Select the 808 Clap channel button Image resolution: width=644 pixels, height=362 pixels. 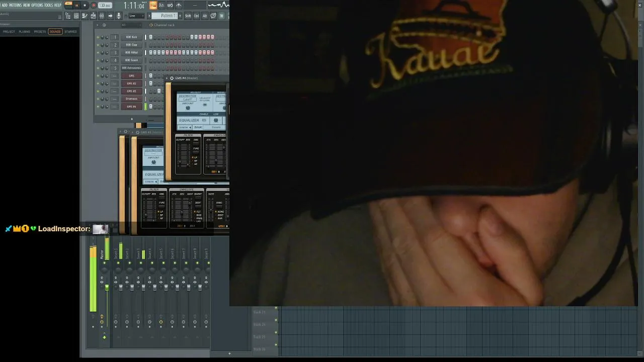(131, 45)
